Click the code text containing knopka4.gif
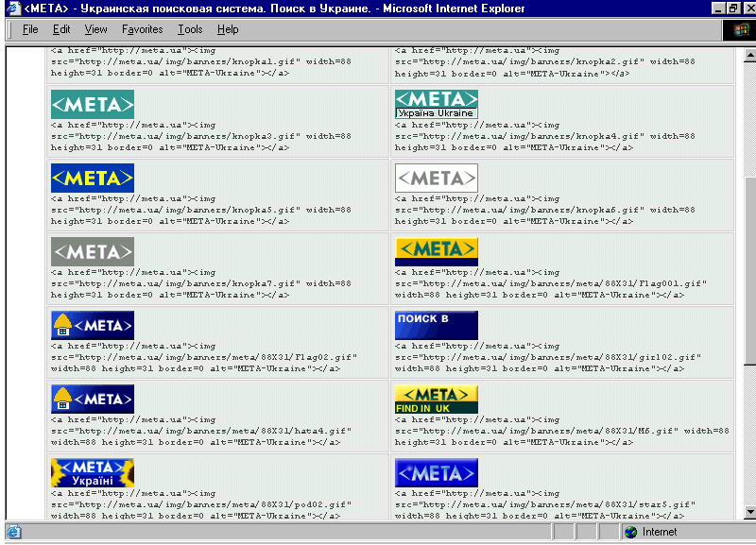756x545 pixels. (x=545, y=136)
